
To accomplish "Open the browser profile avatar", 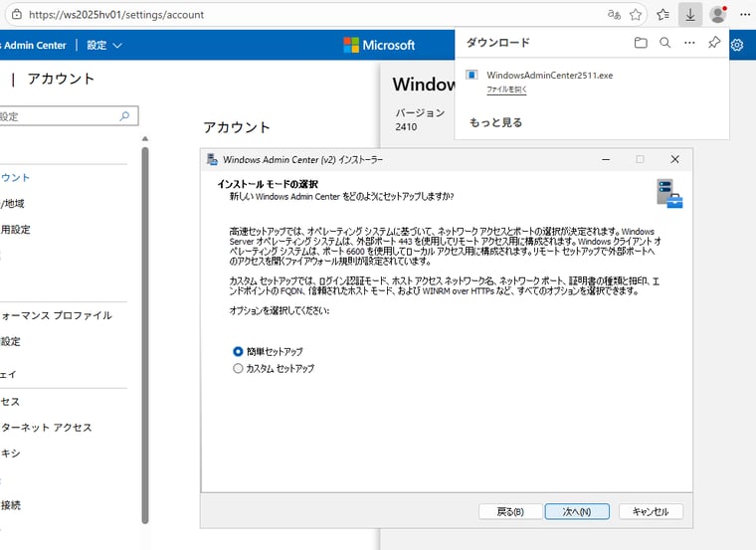I will click(x=718, y=15).
